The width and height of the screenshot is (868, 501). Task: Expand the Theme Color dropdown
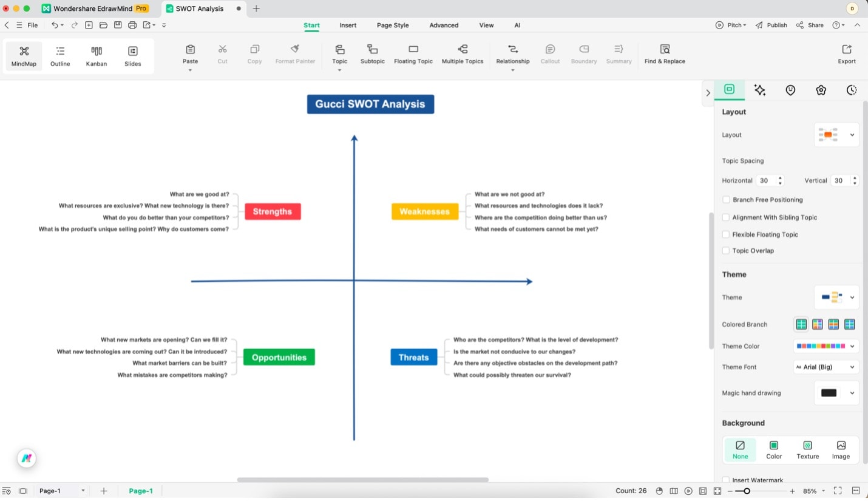(826, 346)
